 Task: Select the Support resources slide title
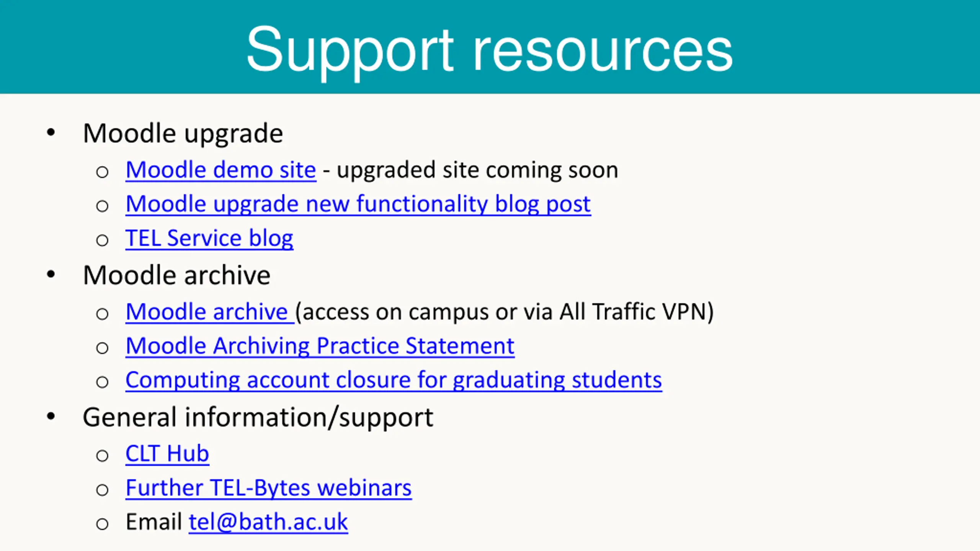(489, 49)
